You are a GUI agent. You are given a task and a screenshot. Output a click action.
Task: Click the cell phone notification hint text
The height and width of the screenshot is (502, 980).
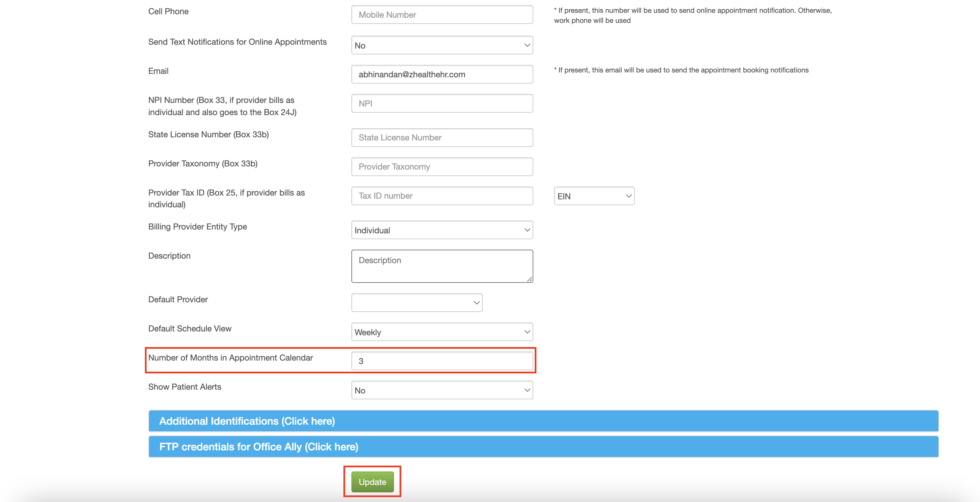[693, 15]
